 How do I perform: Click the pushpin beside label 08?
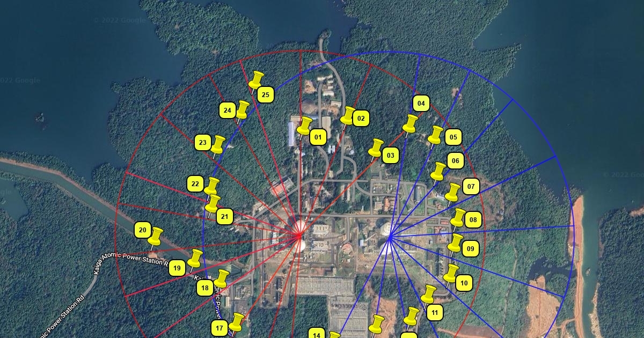[x=457, y=218]
